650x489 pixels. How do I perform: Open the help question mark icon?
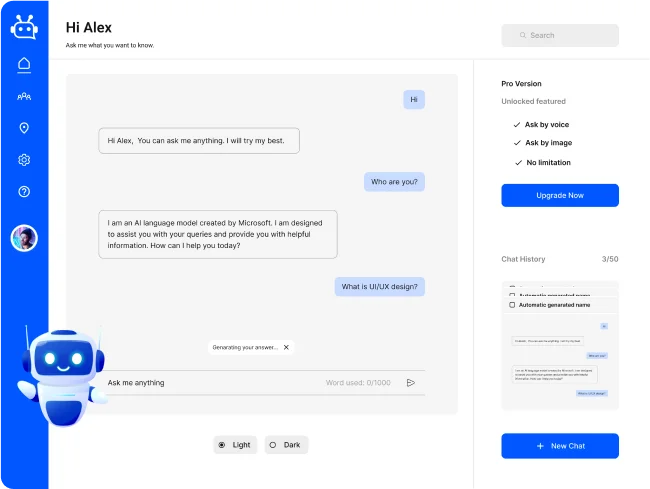tap(24, 191)
